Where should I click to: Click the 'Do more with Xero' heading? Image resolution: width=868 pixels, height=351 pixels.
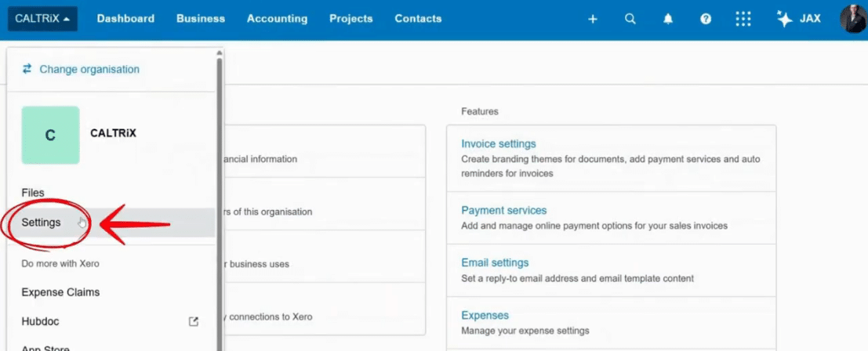tap(60, 264)
